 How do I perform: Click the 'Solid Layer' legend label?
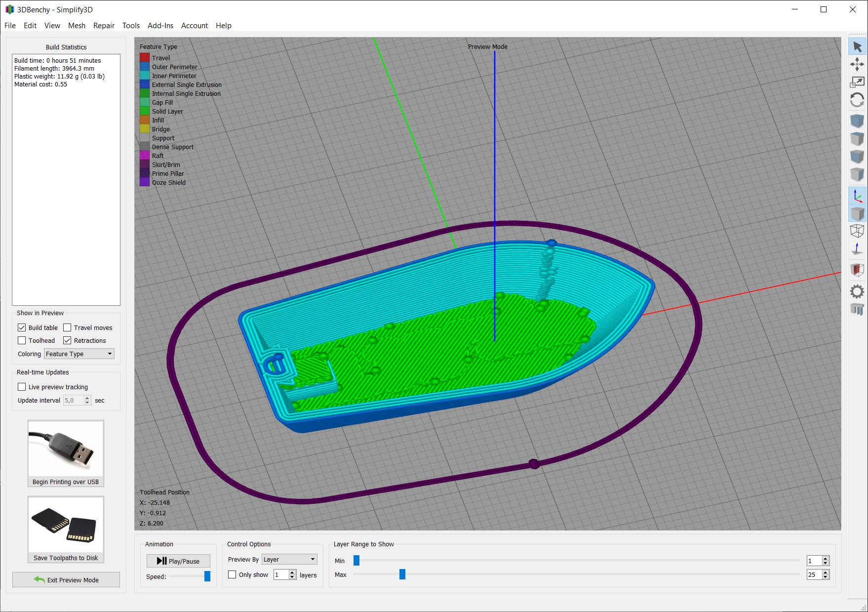[167, 111]
